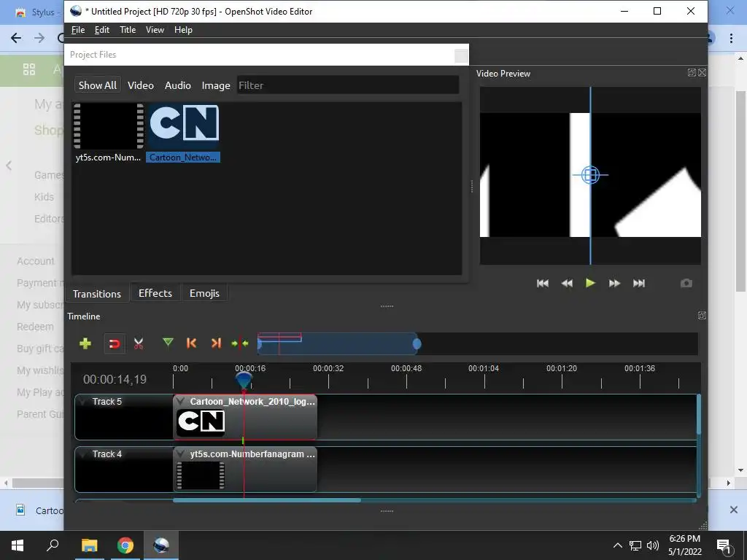
Task: Add a marker with the green triangle
Action: [168, 343]
